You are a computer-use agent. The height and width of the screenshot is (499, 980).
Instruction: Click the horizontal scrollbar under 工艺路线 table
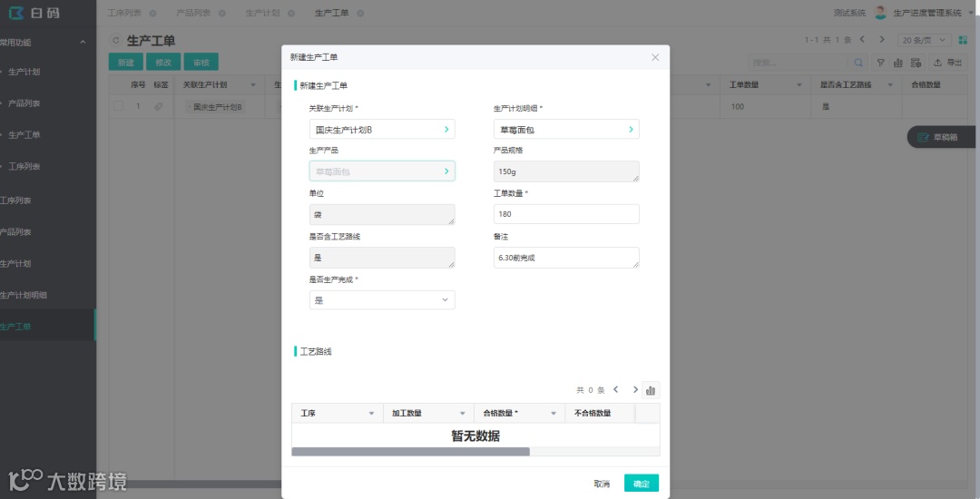pos(411,452)
